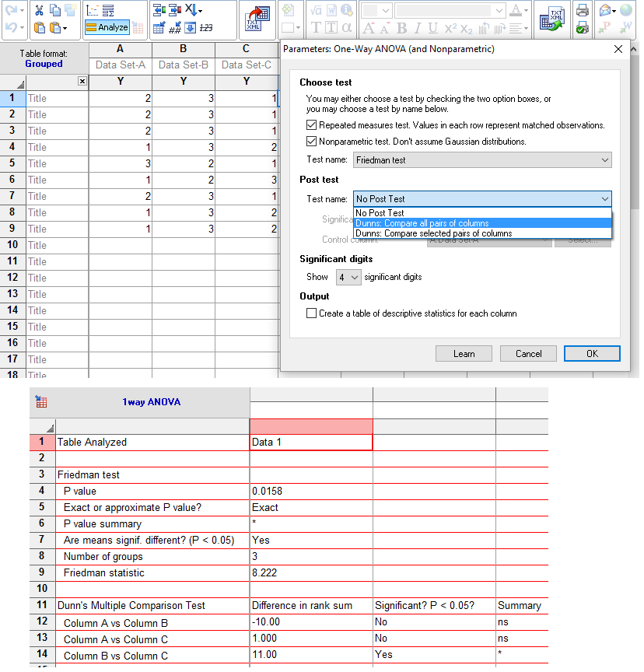This screenshot has width=644, height=672.
Task: Click the globe web icon
Action: click(x=625, y=10)
